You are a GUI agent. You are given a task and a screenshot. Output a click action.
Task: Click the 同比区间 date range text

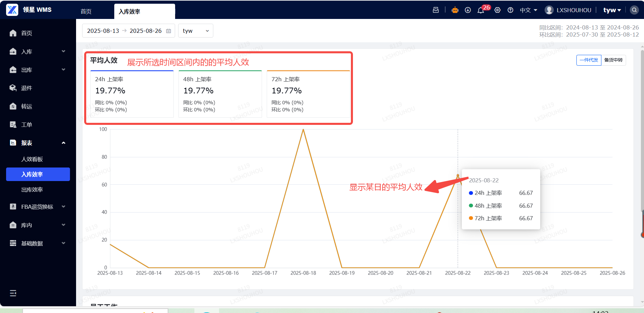589,27
